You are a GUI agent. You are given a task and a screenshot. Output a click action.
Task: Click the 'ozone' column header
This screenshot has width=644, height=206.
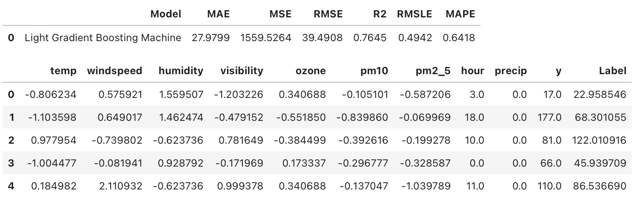tap(311, 71)
